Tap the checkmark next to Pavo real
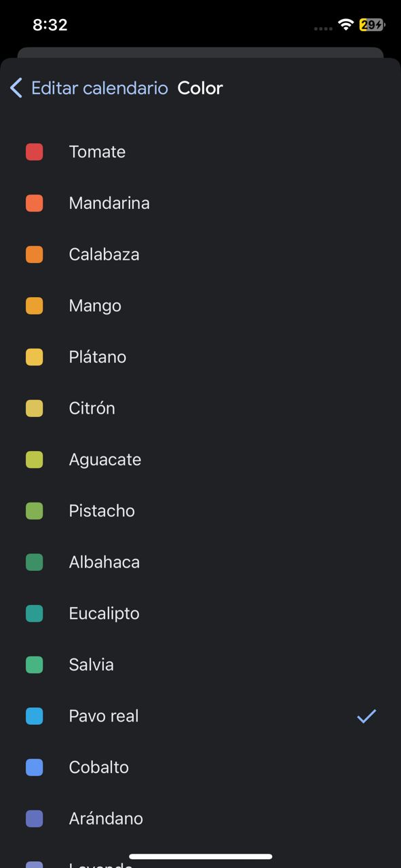 coord(366,716)
